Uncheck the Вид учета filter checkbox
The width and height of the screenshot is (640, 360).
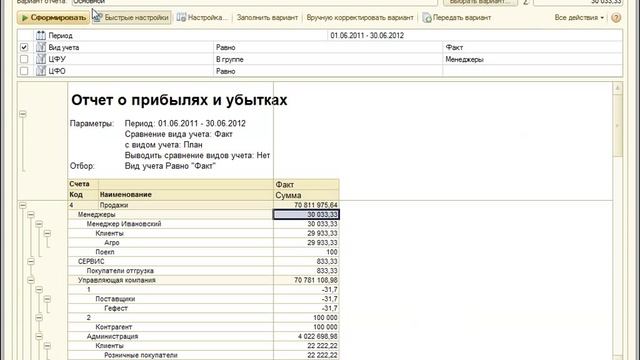pos(24,47)
